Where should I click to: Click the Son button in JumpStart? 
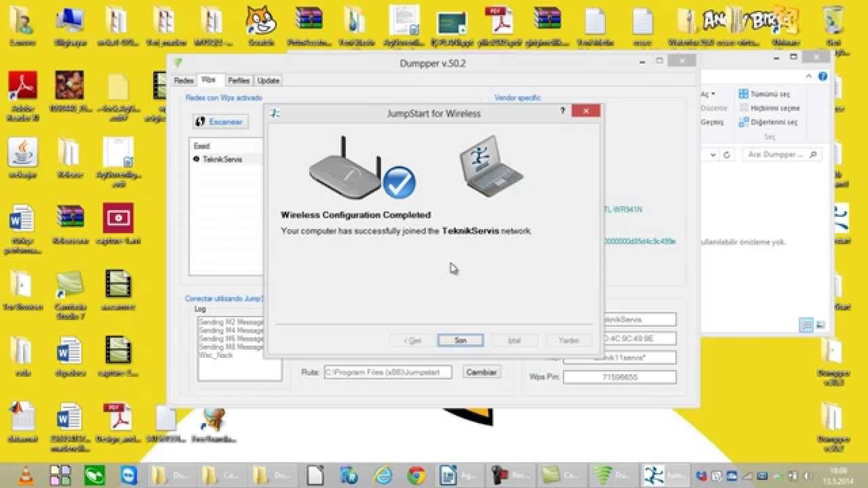pos(460,340)
